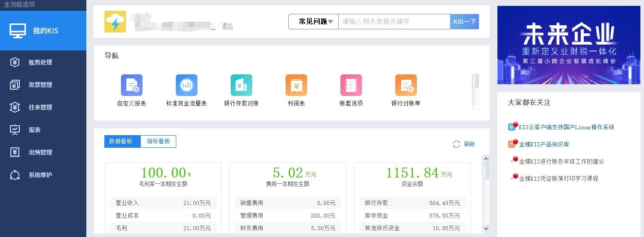
Task: Expand the 常见问题 dropdown
Action: point(313,22)
